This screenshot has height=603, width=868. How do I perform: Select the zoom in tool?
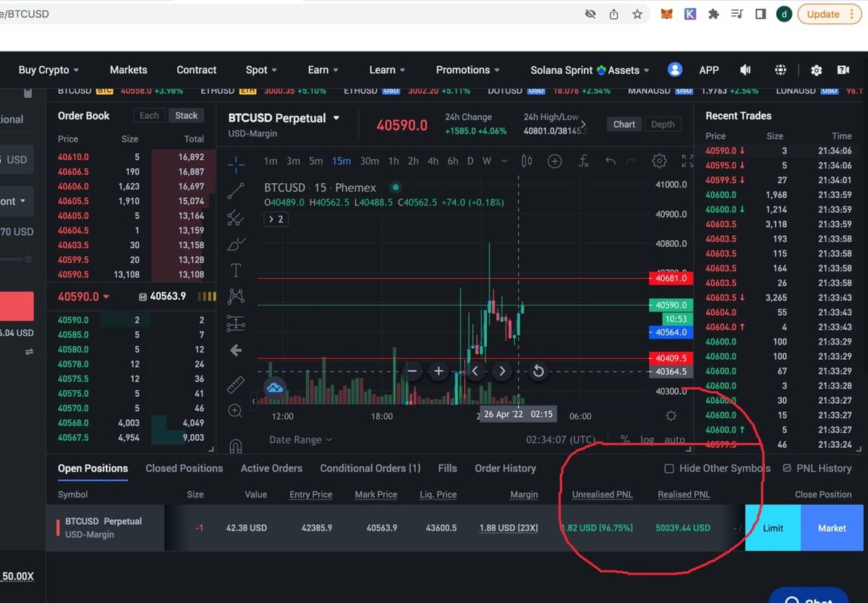[x=235, y=411]
